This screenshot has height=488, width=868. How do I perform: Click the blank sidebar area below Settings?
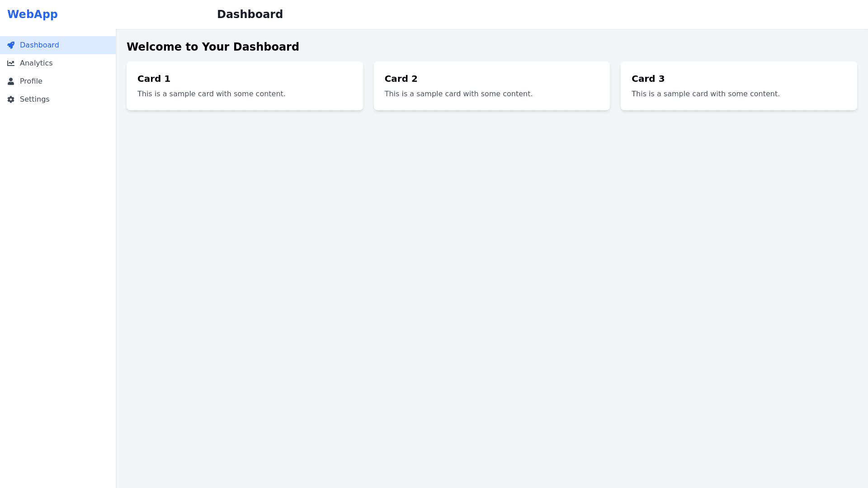point(58,271)
